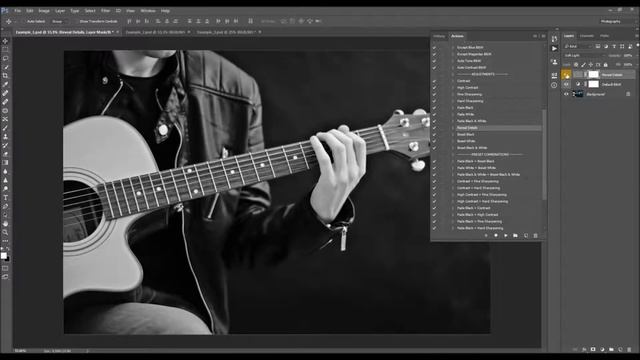
Task: Create a new layer group icon
Action: click(x=611, y=349)
